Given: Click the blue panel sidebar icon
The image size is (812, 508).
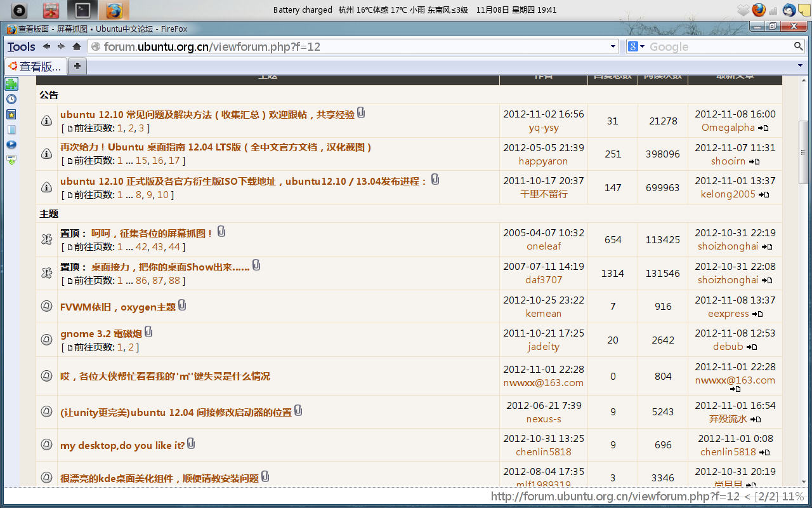Looking at the screenshot, I should point(11,130).
